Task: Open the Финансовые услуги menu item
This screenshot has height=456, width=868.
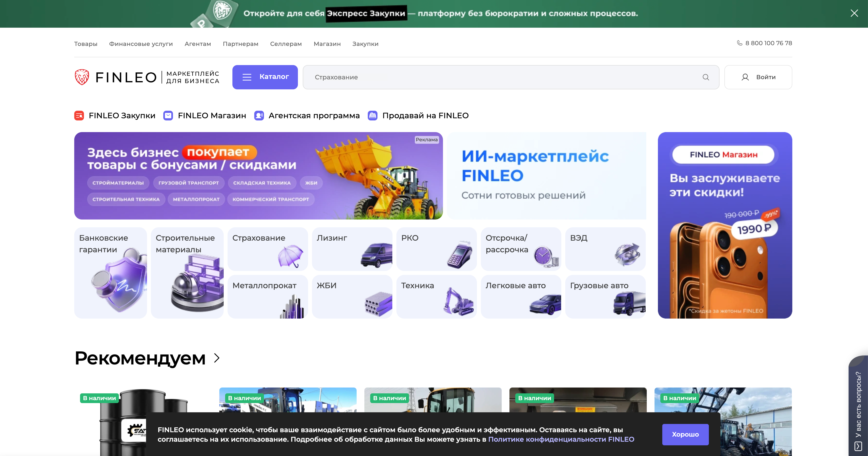Action: tap(141, 44)
